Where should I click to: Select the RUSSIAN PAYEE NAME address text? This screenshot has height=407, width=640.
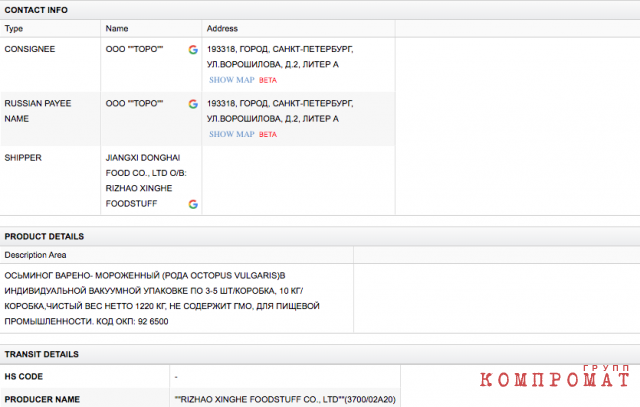click(280, 111)
